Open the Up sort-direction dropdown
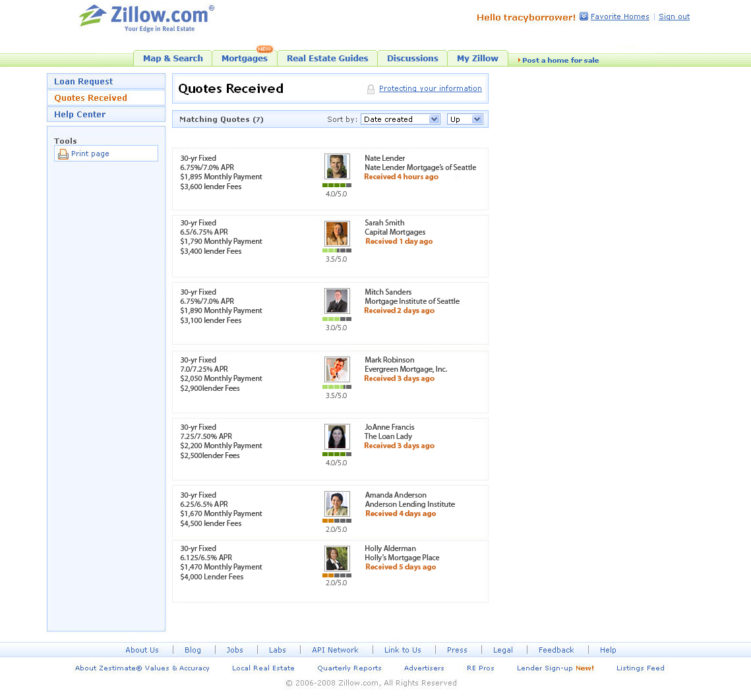751x700 pixels. 465,119
